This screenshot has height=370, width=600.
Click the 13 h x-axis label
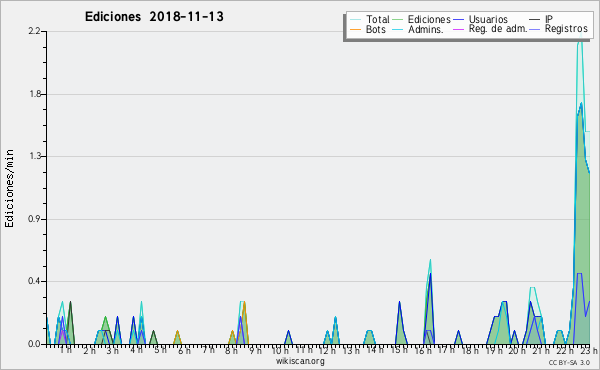pyautogui.click(x=351, y=350)
